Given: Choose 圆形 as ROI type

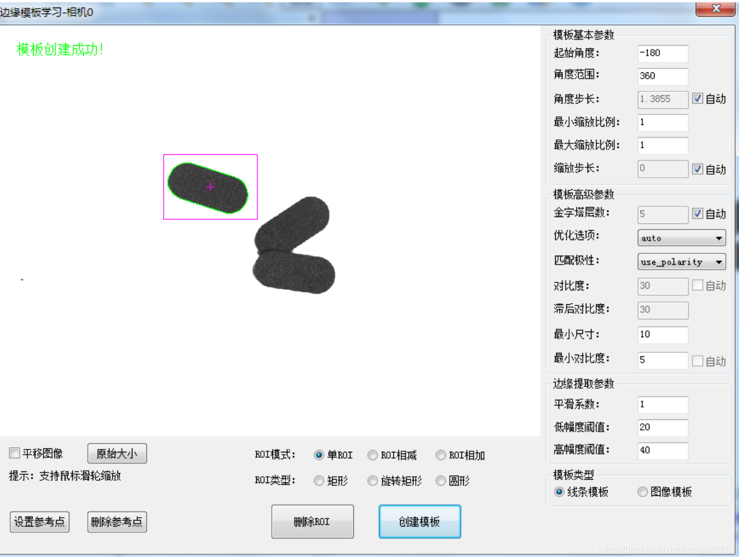Looking at the screenshot, I should (441, 481).
